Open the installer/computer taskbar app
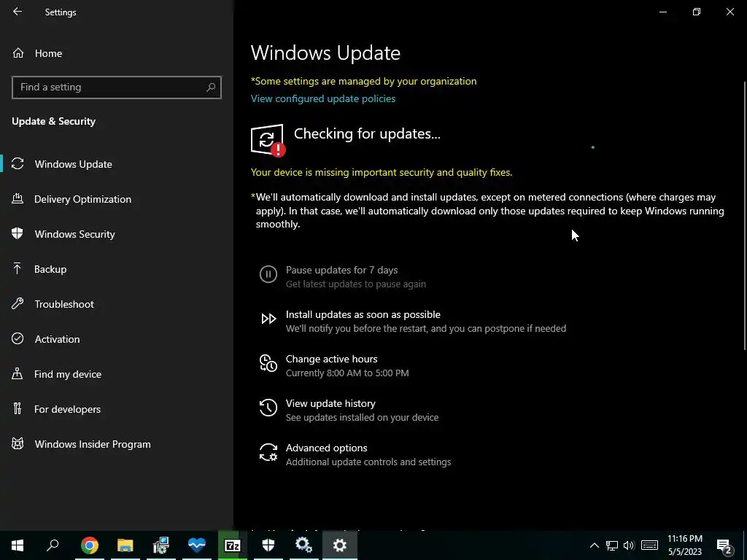Screen dimensions: 747x560 (x=161, y=545)
